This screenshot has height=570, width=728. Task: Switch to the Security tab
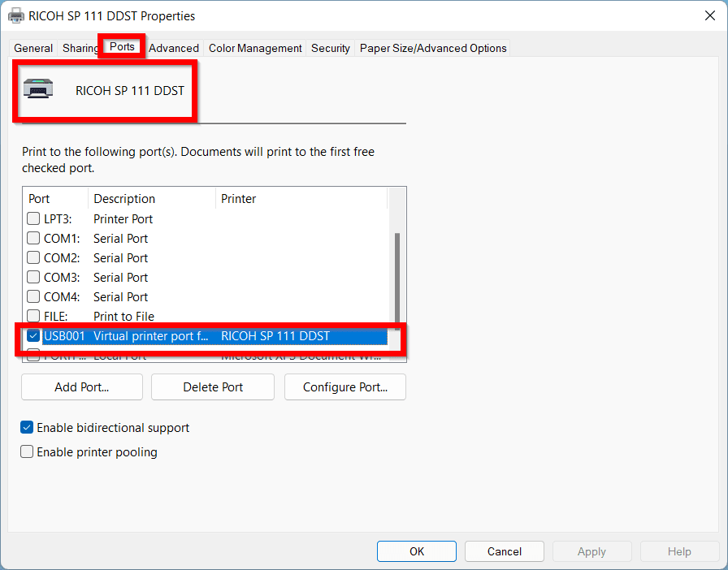point(330,48)
